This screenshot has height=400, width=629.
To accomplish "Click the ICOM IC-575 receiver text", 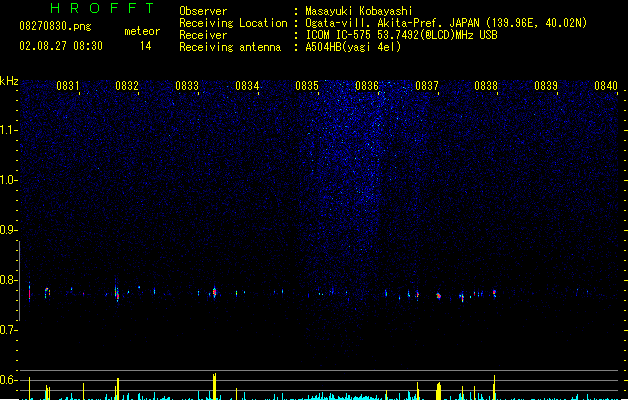I will point(401,35).
